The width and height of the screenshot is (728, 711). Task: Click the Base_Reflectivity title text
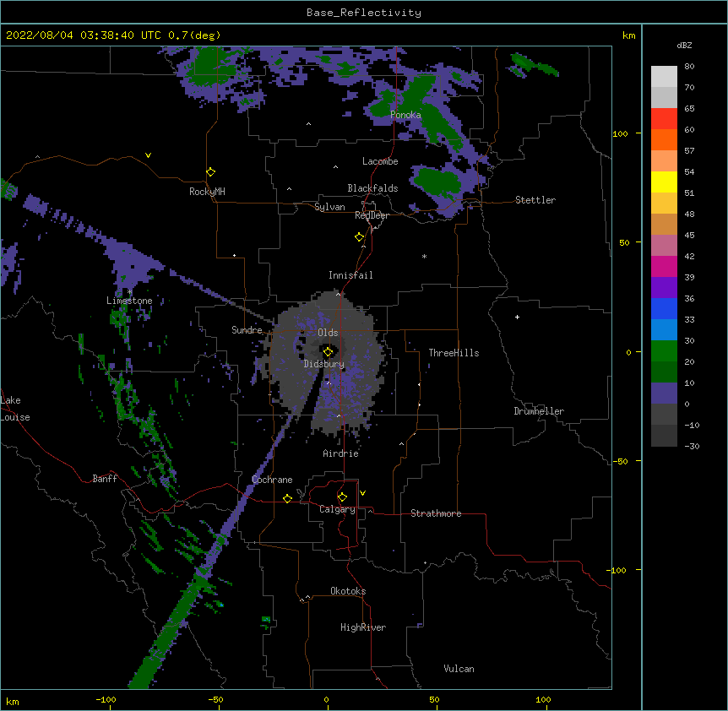tap(364, 13)
